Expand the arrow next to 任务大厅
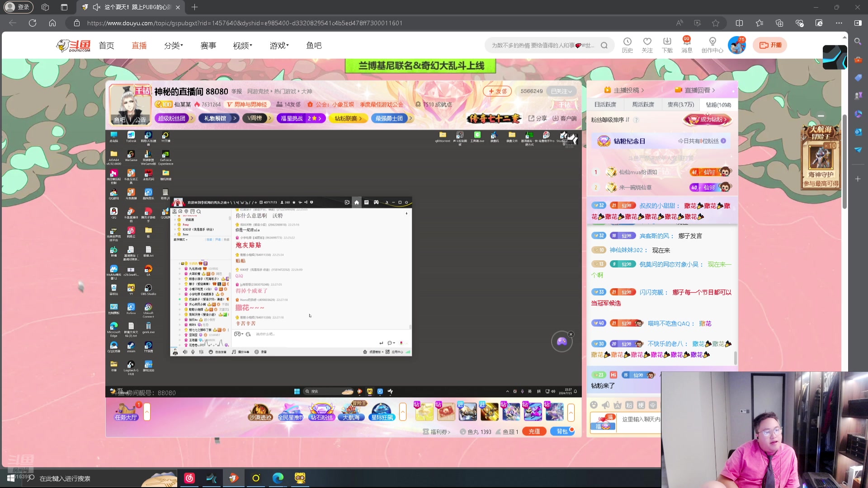The height and width of the screenshot is (488, 868). click(147, 412)
